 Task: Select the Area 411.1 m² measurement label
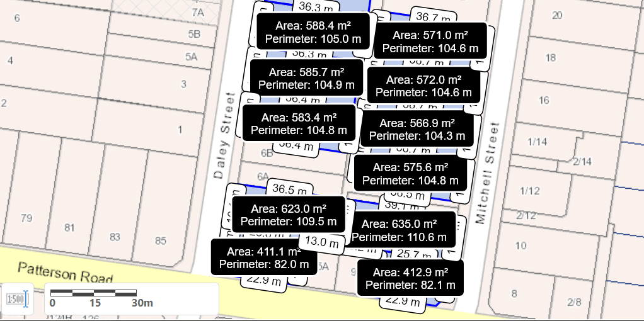263,257
